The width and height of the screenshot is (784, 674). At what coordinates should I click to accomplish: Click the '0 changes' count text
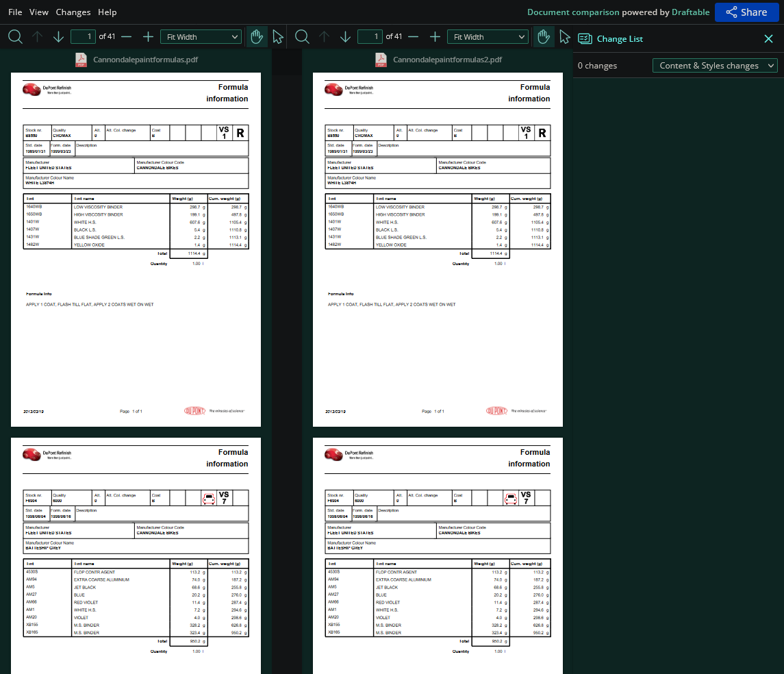pos(598,66)
